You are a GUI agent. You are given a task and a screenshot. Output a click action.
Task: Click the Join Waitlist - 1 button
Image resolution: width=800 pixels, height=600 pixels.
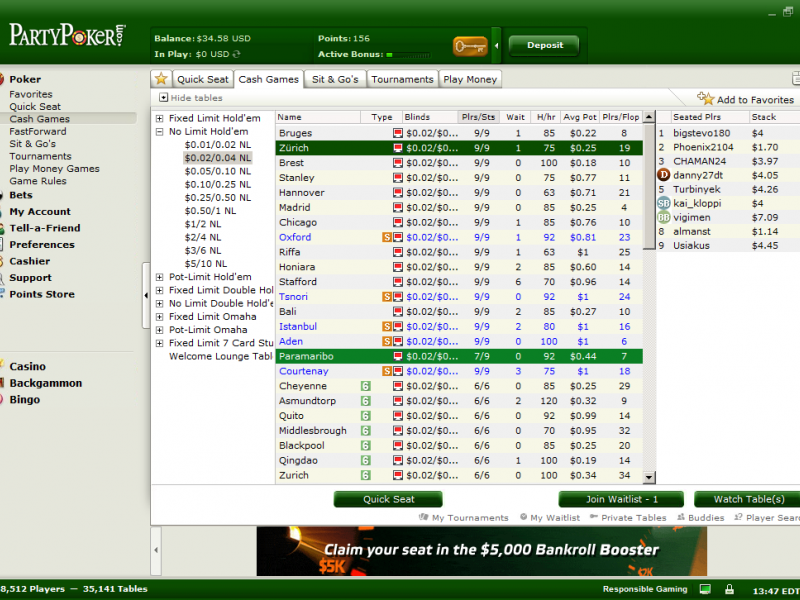click(x=621, y=499)
